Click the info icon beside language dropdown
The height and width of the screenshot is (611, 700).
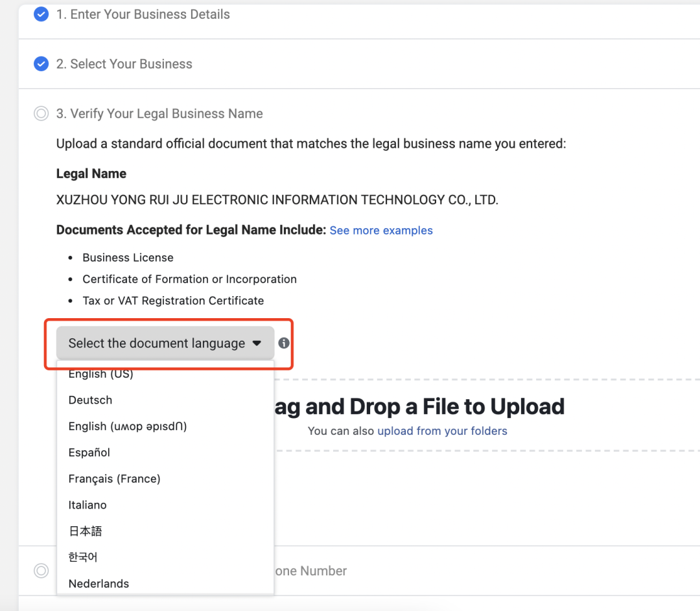[x=284, y=343]
